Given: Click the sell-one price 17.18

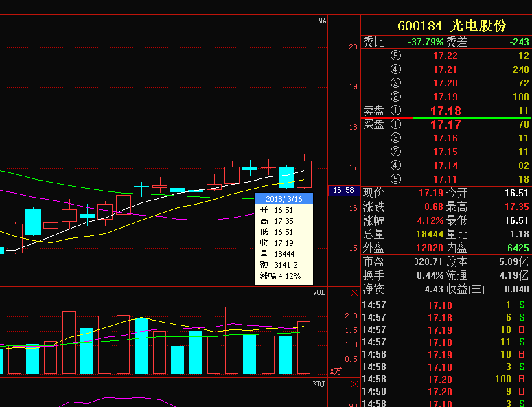Looking at the screenshot, I should [x=446, y=111].
